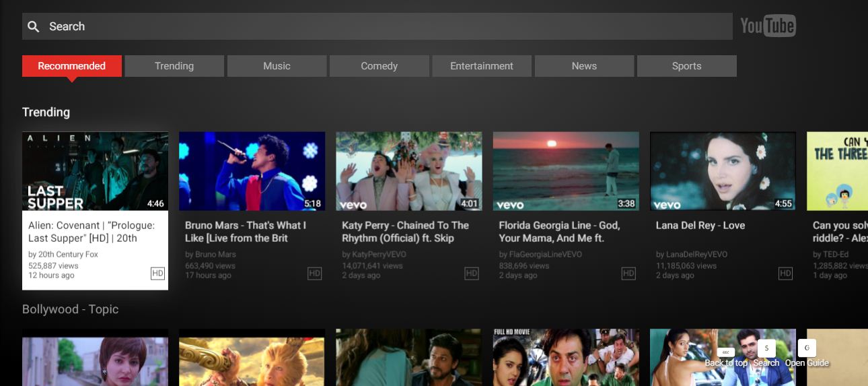Viewport: 868px width, 386px height.
Task: Click the Trending section heading
Action: pyautogui.click(x=46, y=112)
